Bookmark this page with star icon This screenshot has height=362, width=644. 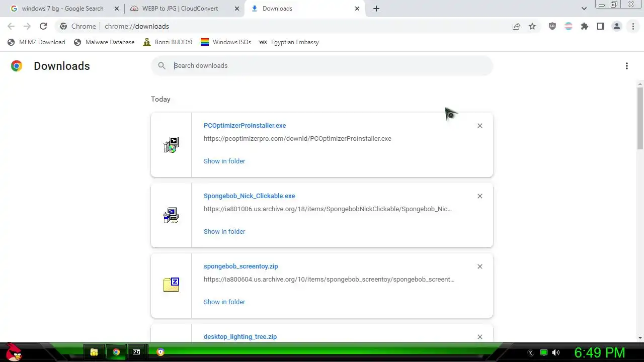[x=532, y=26]
